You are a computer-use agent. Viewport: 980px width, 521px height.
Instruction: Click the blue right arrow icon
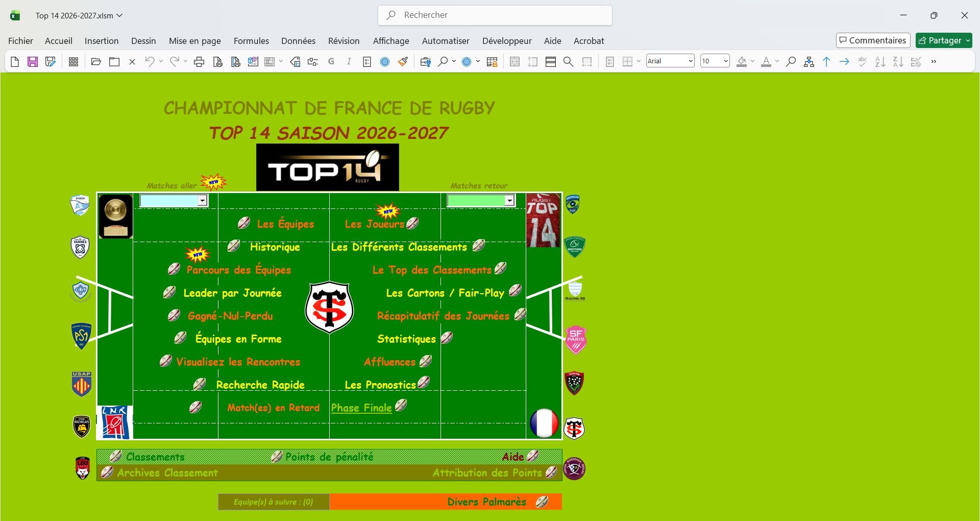point(845,62)
